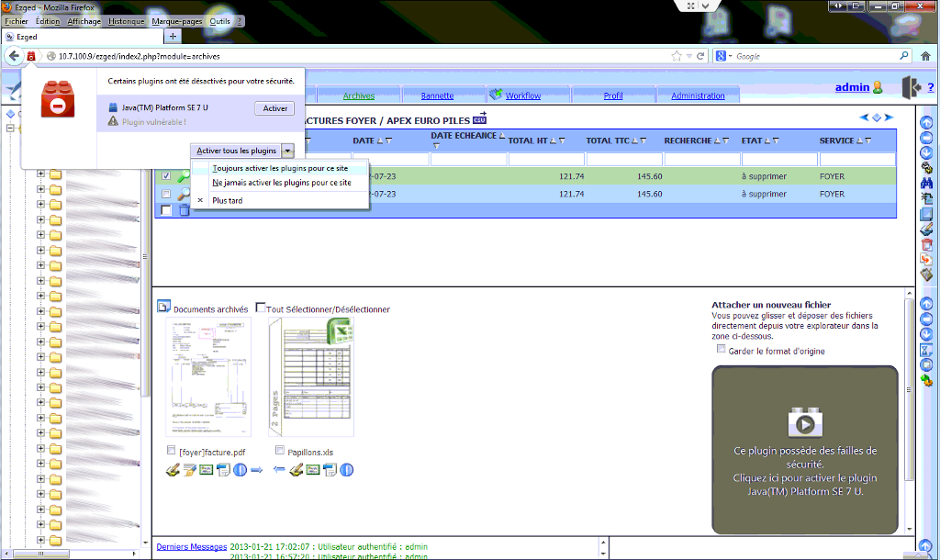Image resolution: width=940 pixels, height=560 pixels.
Task: Open the Derniers Messages link
Action: [191, 546]
